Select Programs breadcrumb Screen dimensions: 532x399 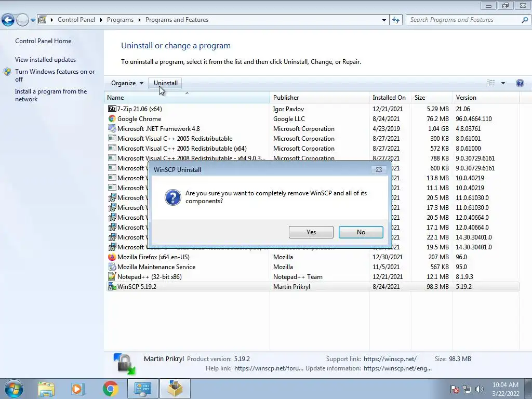(x=120, y=20)
